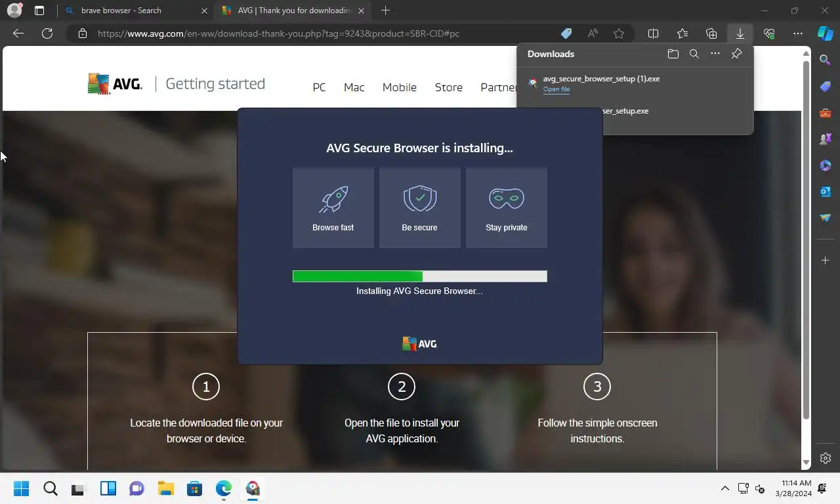Open a new tab with the plus button
This screenshot has height=504, width=840.
click(385, 10)
